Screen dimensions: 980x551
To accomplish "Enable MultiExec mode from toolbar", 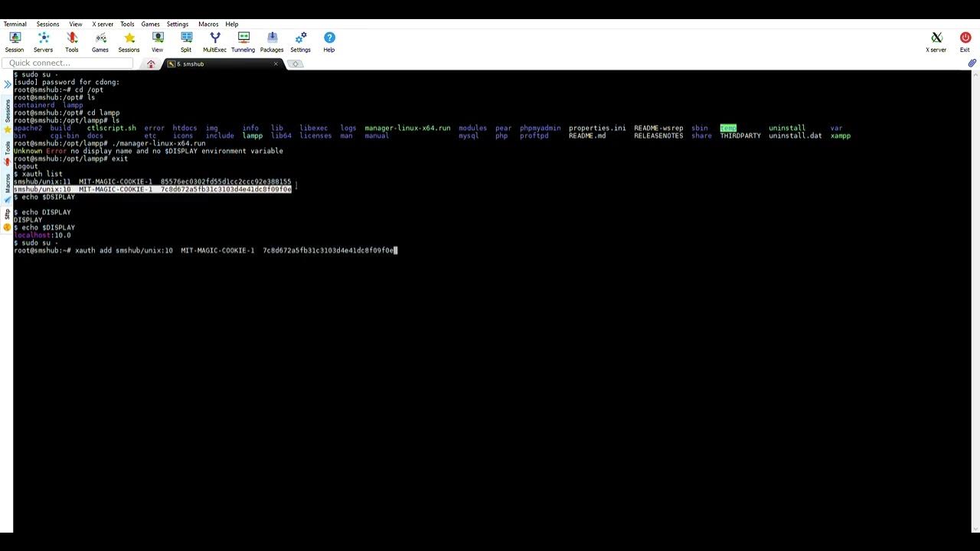I will point(214,42).
